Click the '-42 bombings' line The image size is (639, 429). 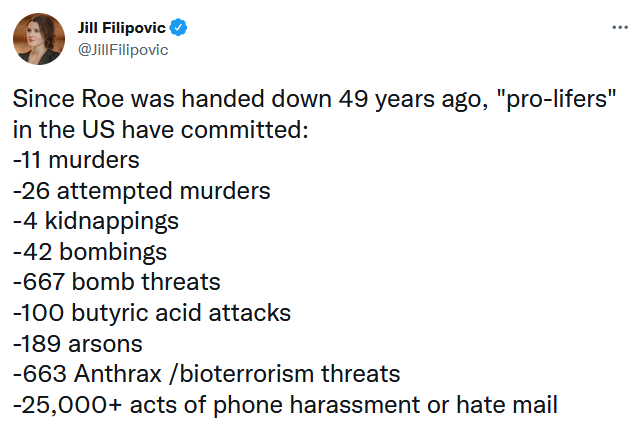tap(90, 252)
